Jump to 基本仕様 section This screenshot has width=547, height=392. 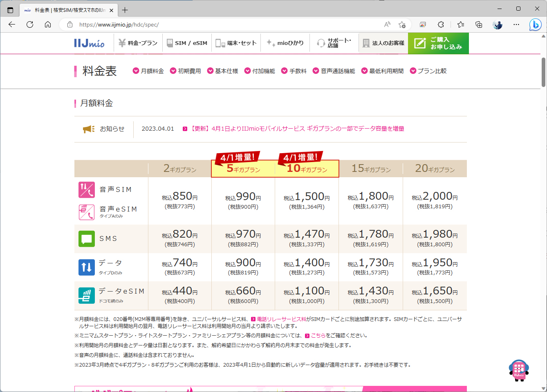pyautogui.click(x=223, y=71)
